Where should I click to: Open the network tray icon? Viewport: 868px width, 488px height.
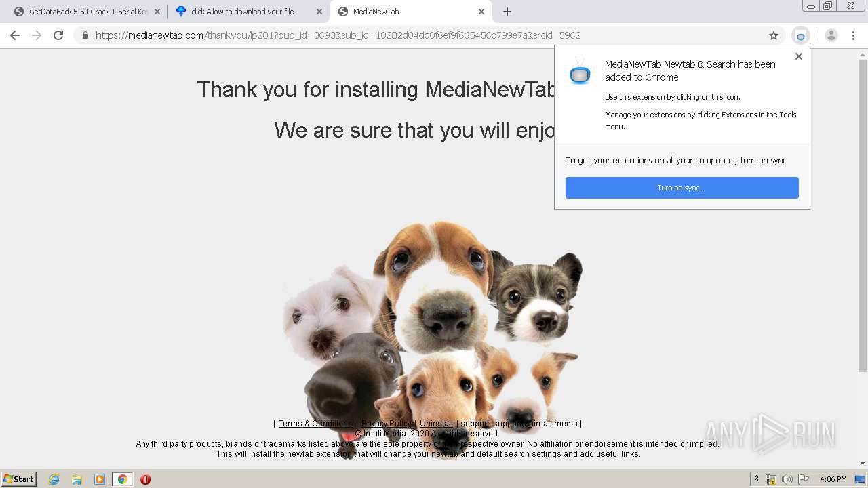(x=771, y=479)
